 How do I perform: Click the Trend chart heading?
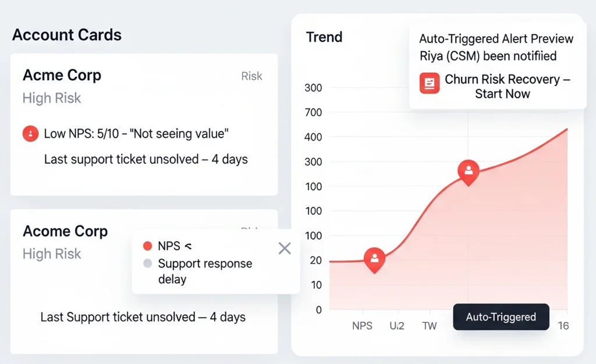click(324, 37)
